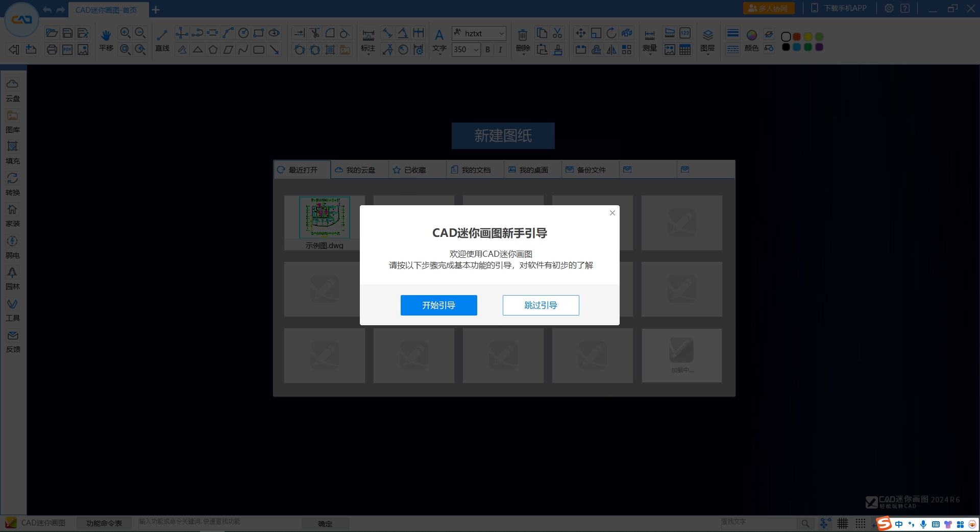
Task: Open the 示例图.dwg thumbnail
Action: [325, 223]
